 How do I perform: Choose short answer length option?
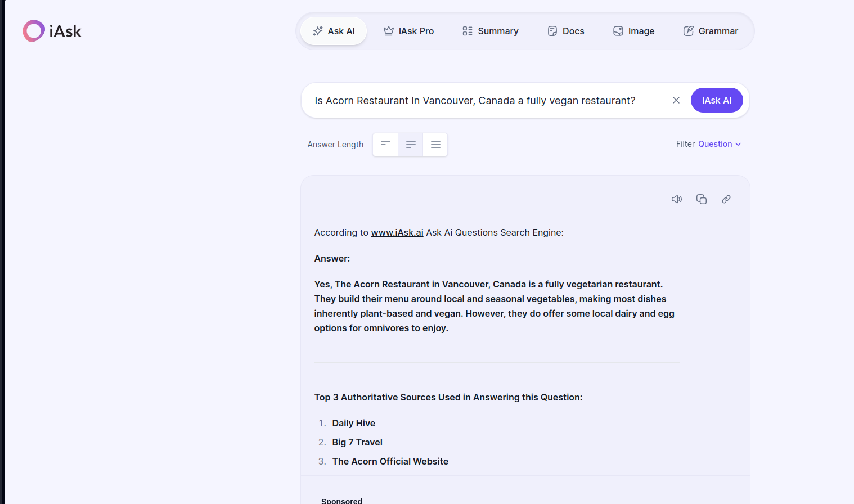coord(385,145)
